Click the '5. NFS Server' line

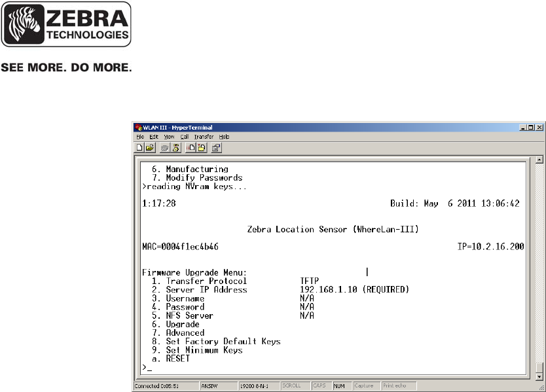point(183,315)
